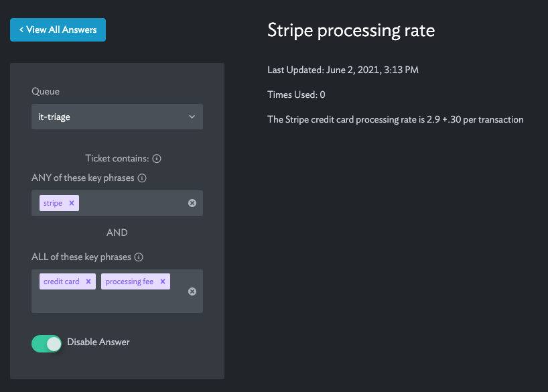This screenshot has width=548, height=392.
Task: Click the Stripe processing rate title
Action: [x=351, y=30]
